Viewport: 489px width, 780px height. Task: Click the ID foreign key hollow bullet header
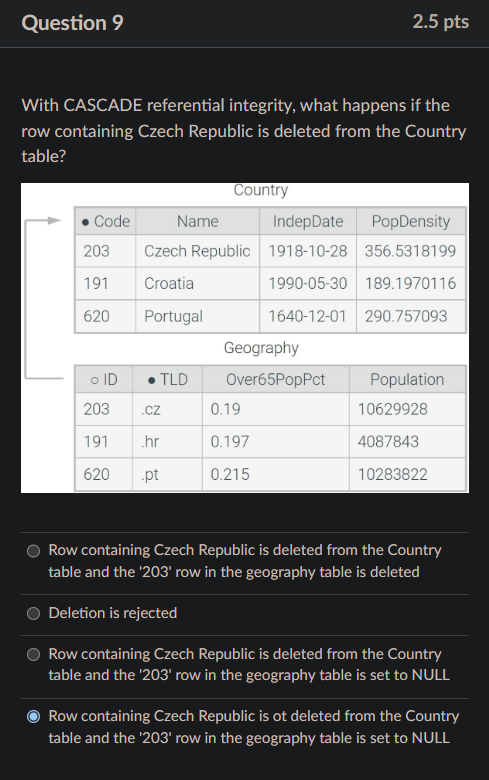coord(104,380)
